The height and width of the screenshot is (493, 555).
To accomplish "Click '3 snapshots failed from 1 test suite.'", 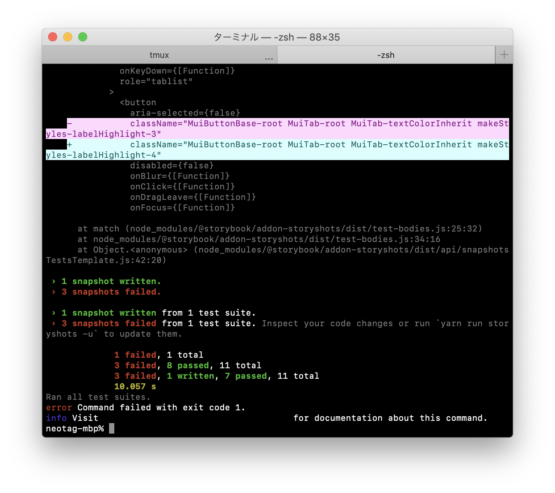I will [153, 323].
